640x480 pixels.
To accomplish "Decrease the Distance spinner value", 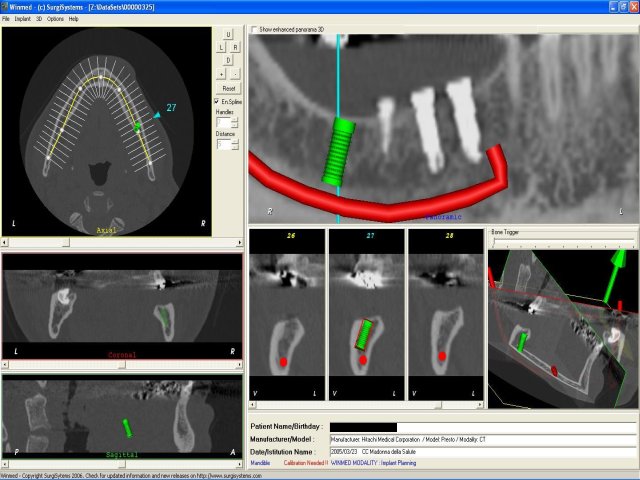I will click(x=235, y=147).
